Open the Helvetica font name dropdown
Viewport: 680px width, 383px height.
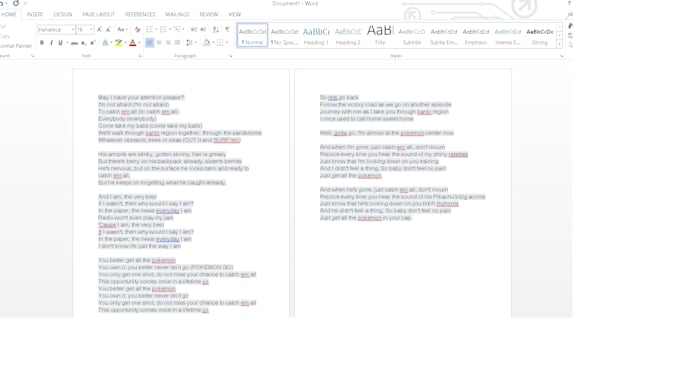point(72,29)
